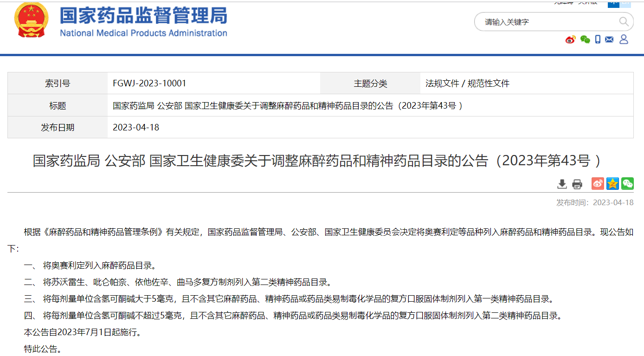Click item 二 about 苏沃雷生
This screenshot has height=356, width=644.
178,282
